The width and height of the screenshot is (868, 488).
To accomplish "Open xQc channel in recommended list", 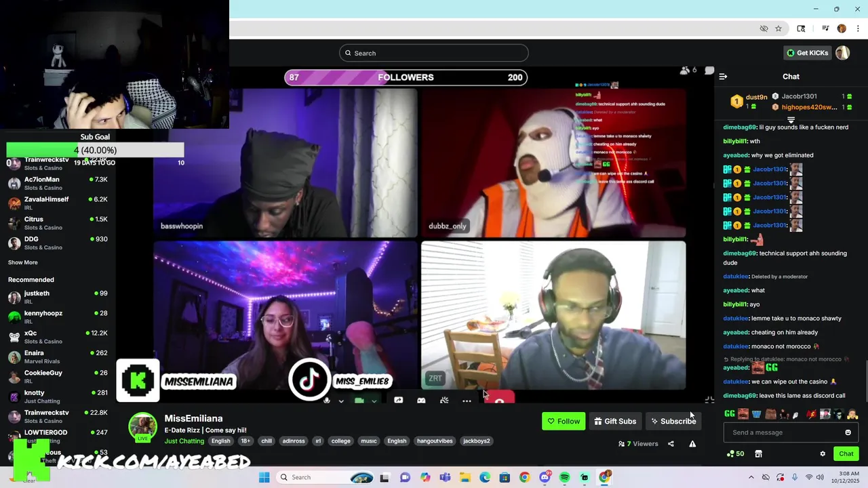I will [58, 337].
